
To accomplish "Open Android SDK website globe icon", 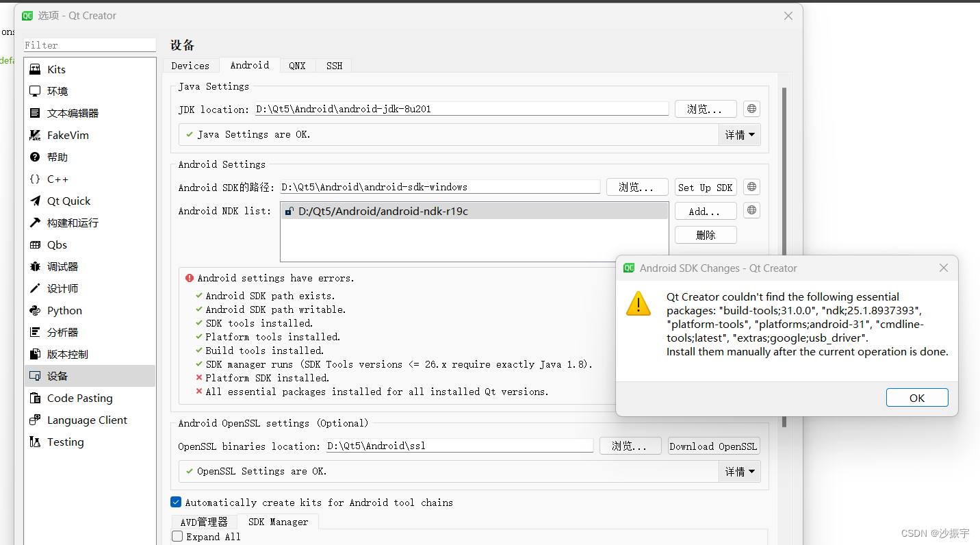I will [751, 187].
